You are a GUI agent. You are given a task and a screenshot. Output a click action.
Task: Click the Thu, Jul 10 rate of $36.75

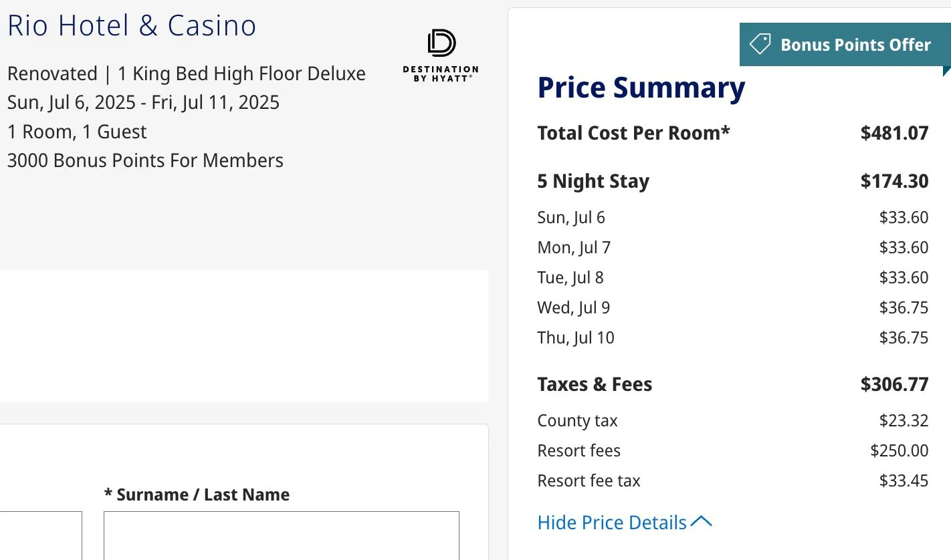click(x=904, y=337)
